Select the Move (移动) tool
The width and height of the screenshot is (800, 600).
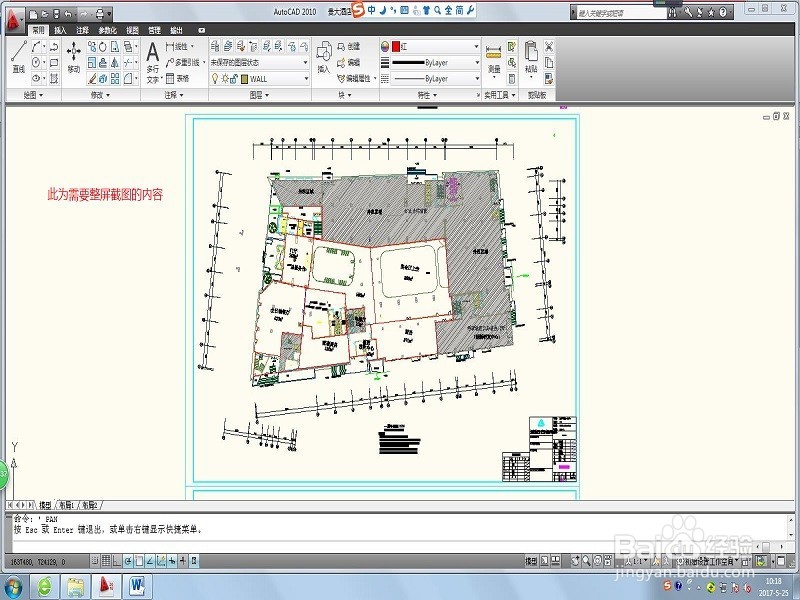point(74,57)
